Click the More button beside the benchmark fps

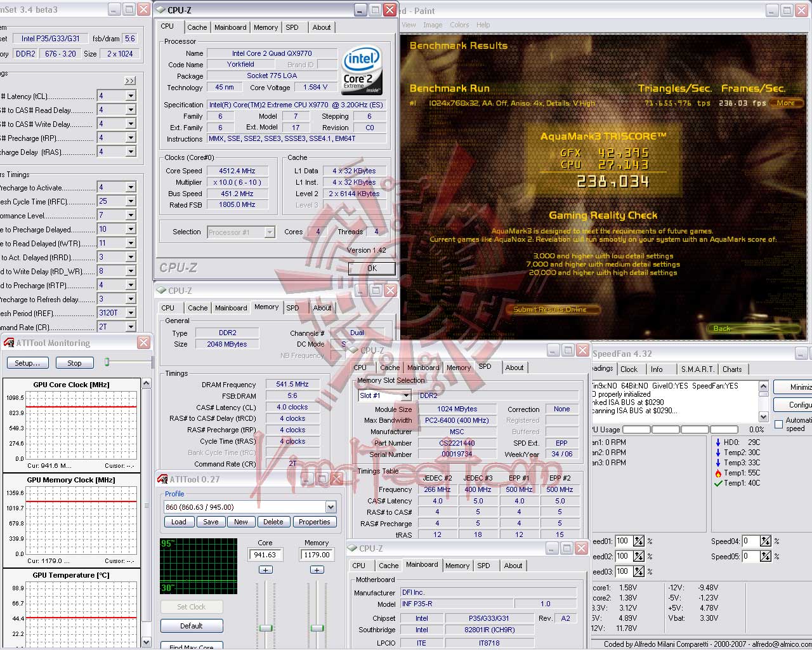tap(786, 103)
